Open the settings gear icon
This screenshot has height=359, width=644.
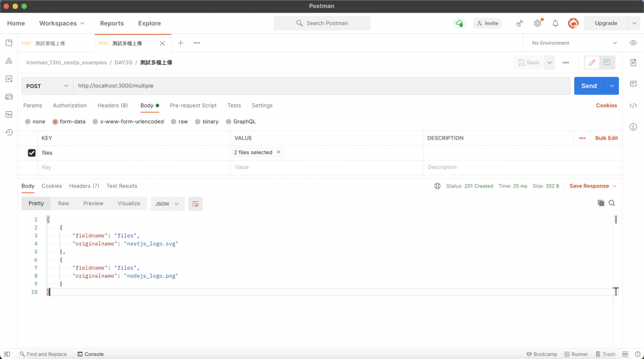pos(537,23)
